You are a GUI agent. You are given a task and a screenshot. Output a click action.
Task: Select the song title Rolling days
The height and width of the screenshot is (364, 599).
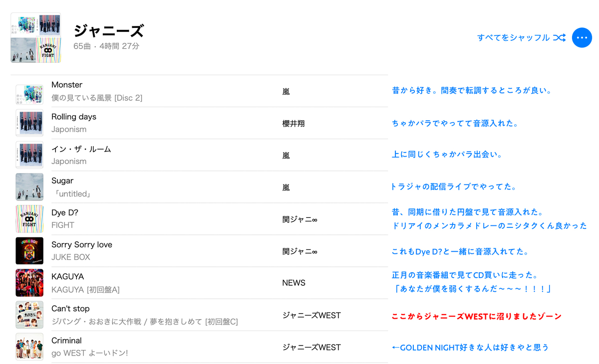74,117
